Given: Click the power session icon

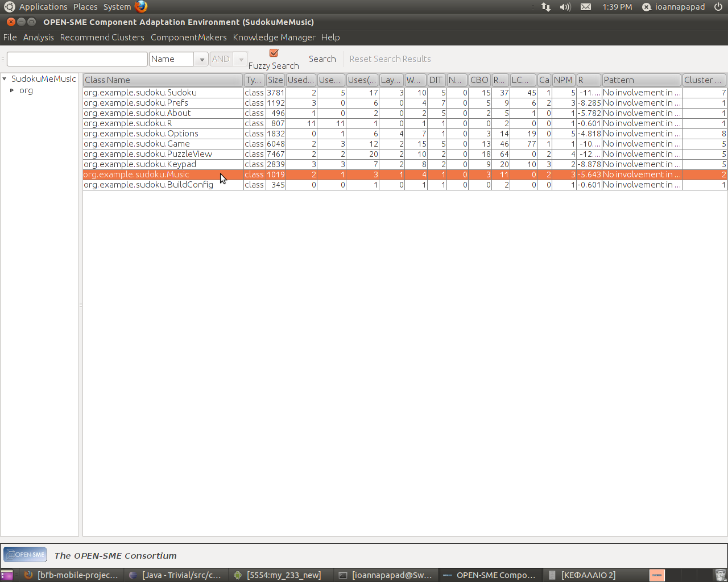Looking at the screenshot, I should tap(718, 7).
